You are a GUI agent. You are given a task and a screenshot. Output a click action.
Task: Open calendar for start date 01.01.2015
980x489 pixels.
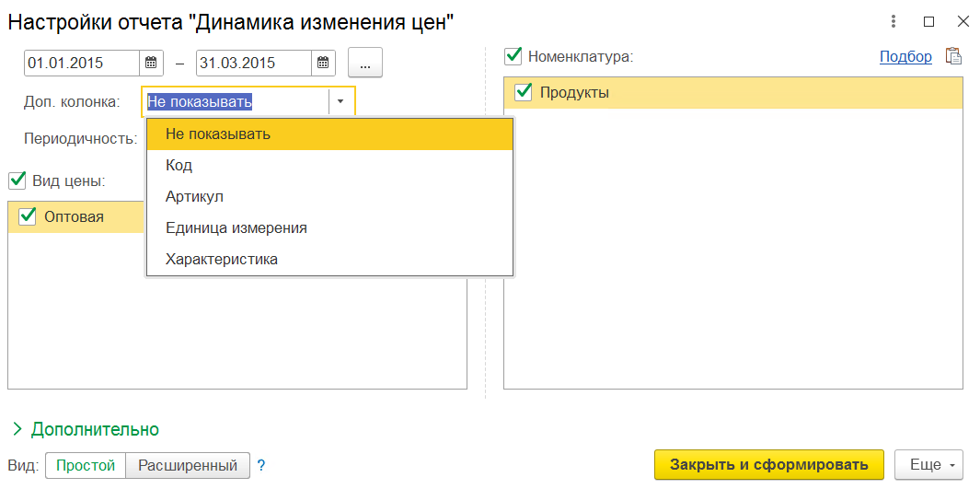151,63
